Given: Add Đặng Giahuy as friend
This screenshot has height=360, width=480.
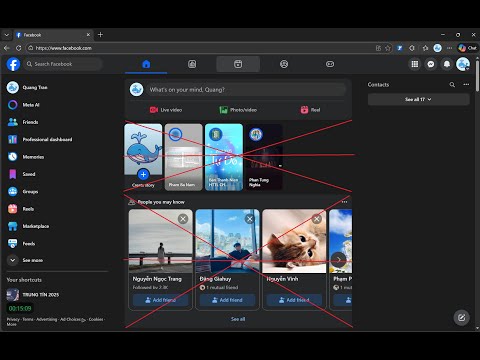Looking at the screenshot, I should [x=227, y=300].
